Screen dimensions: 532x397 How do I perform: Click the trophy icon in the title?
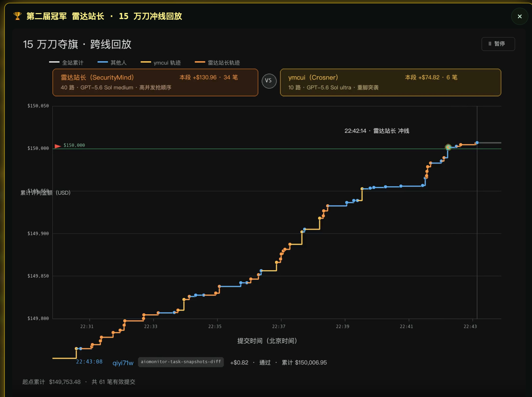(x=18, y=16)
